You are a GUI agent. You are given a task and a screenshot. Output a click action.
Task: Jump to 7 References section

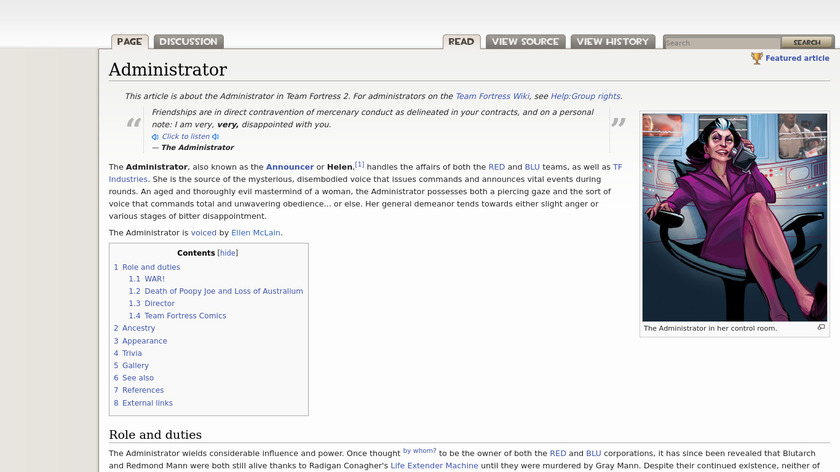[x=139, y=391]
